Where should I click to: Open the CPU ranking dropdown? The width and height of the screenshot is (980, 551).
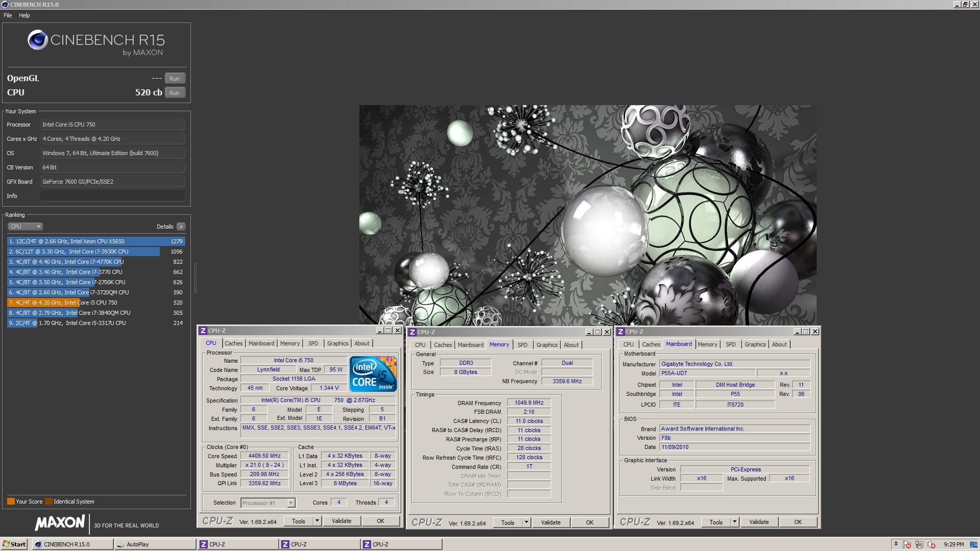[x=25, y=227]
